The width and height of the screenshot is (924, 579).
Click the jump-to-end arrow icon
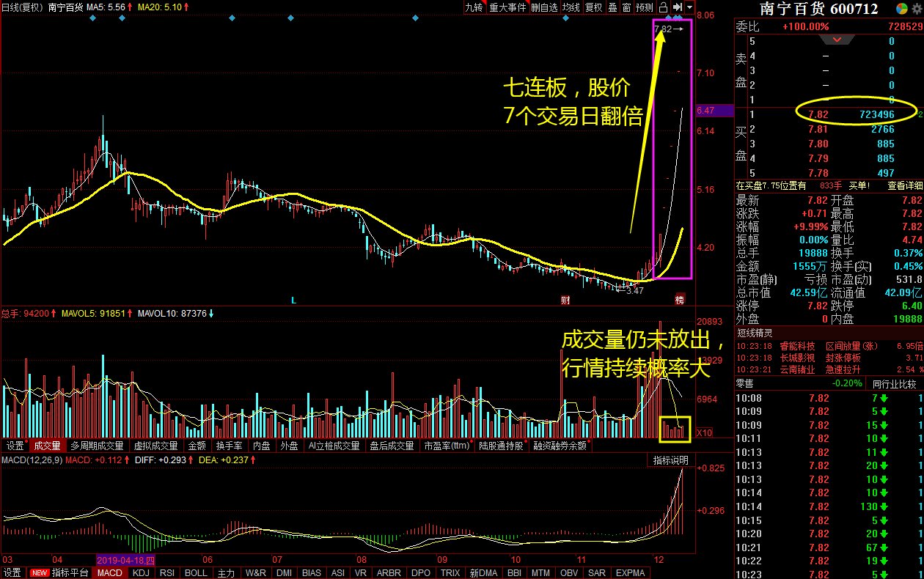pyautogui.click(x=678, y=7)
